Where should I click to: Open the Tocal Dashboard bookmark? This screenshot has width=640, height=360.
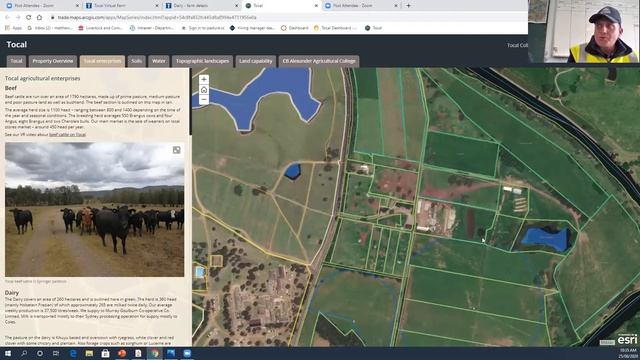[x=335, y=28]
